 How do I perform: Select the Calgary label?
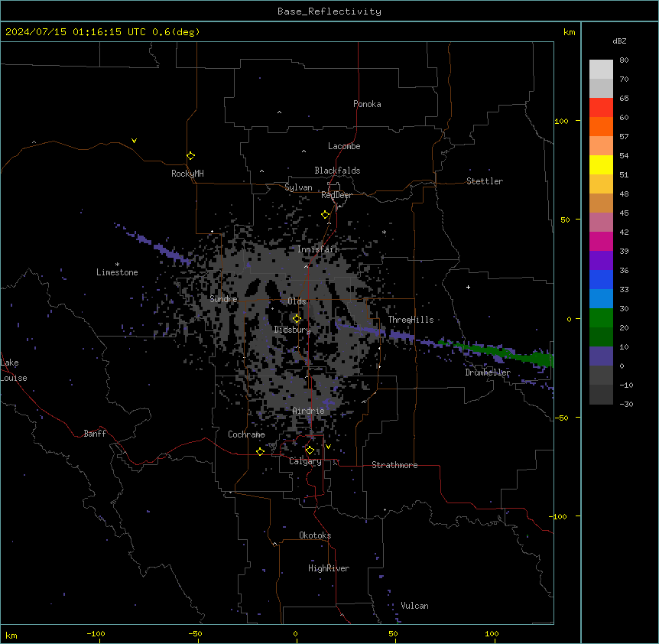point(305,461)
